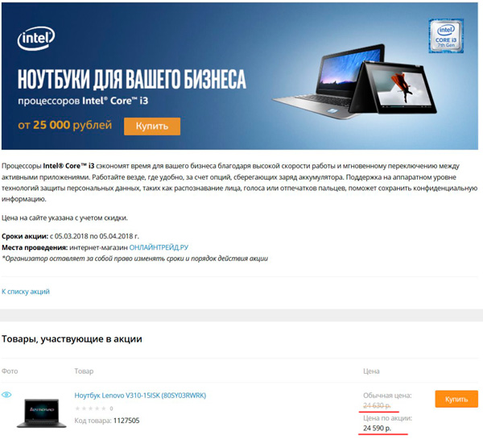Click the Intel logo in banner
Viewport: 483px width, 448px height.
(x=36, y=38)
